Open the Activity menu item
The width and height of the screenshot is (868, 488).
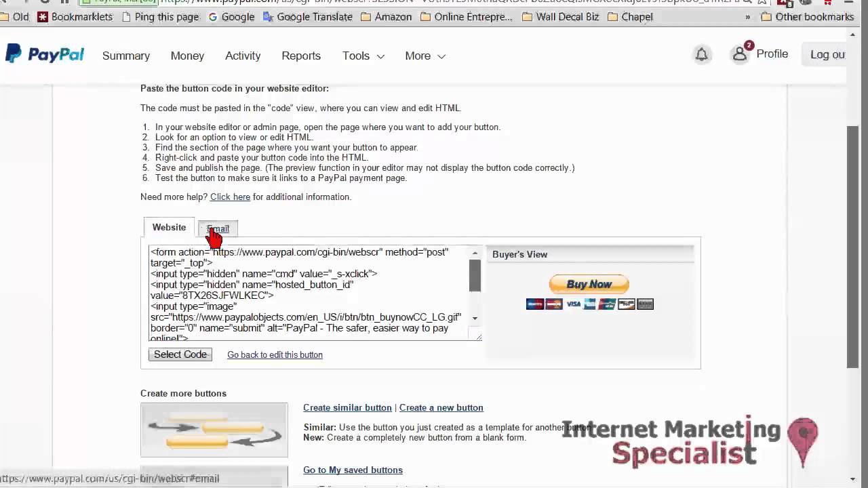243,56
